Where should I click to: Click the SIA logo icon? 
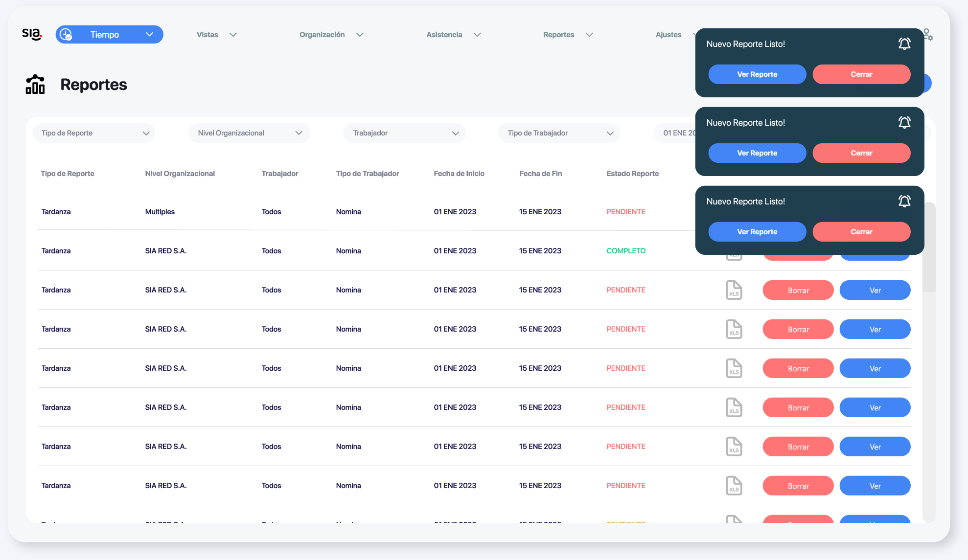tap(32, 34)
